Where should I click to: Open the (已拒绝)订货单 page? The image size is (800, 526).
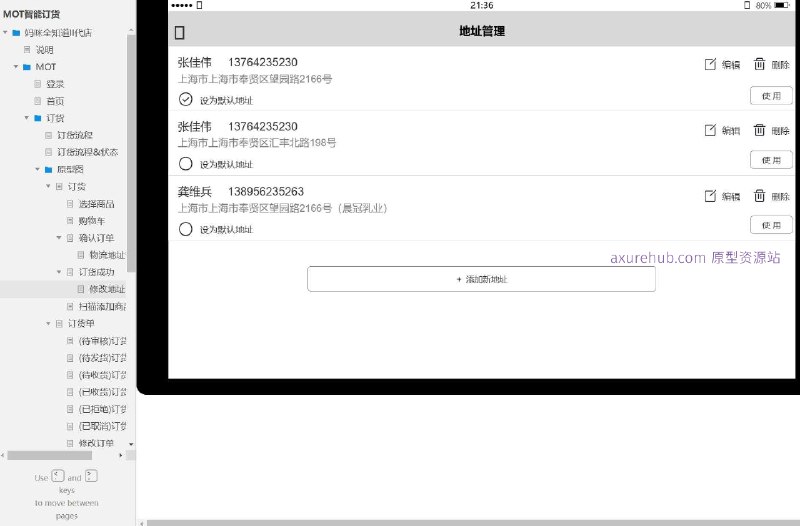103,409
